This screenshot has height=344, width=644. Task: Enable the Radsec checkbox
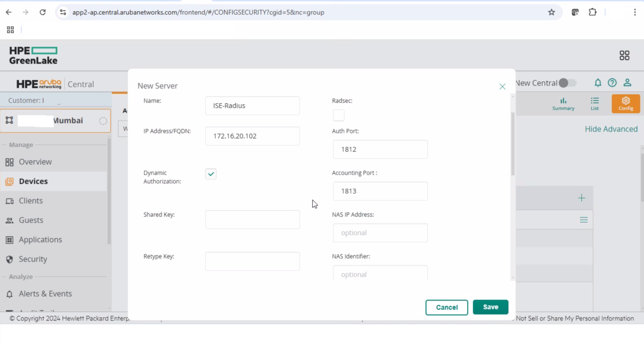point(338,115)
